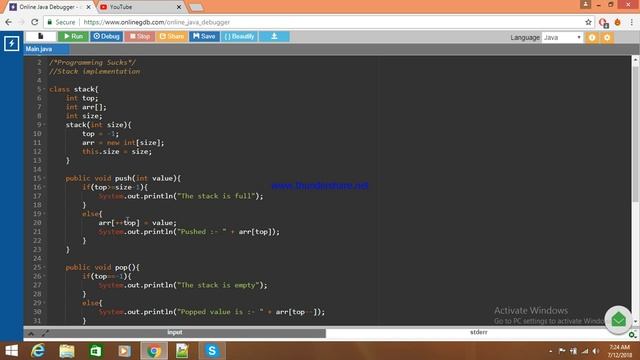Close the YouTube browser tab
Viewport: 640px width, 360px height.
point(178,7)
